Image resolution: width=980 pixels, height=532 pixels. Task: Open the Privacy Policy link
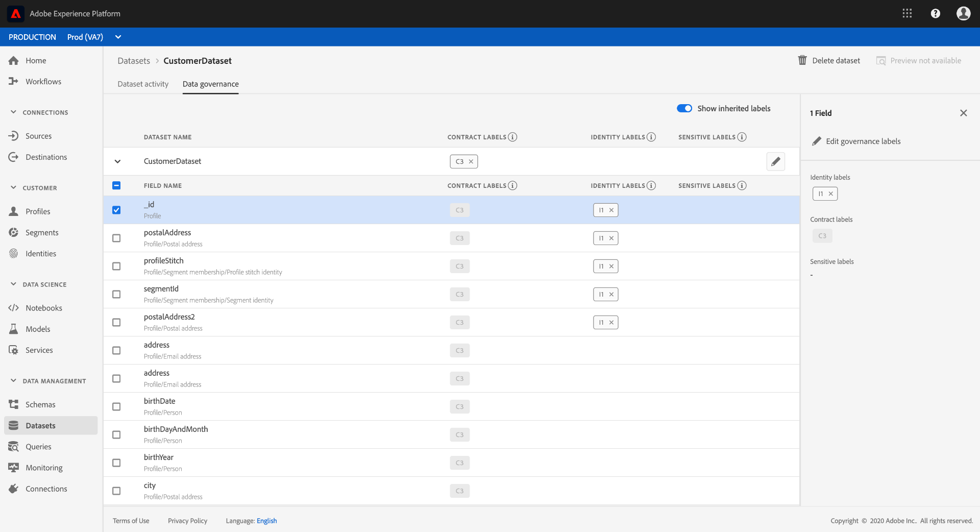point(188,521)
